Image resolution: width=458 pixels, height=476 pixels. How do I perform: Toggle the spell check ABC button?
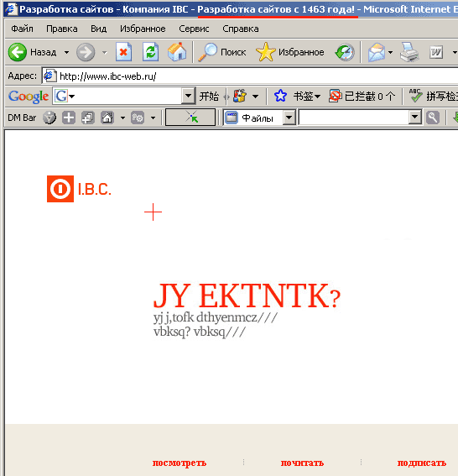pos(415,96)
